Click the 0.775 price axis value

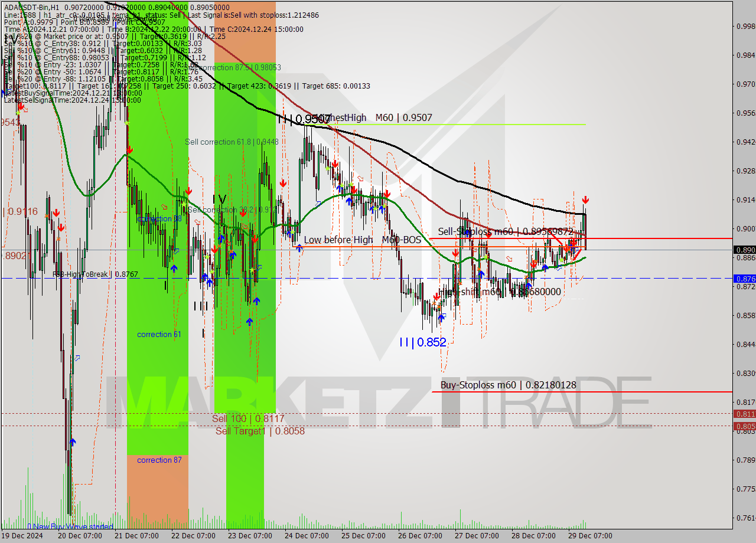745,489
